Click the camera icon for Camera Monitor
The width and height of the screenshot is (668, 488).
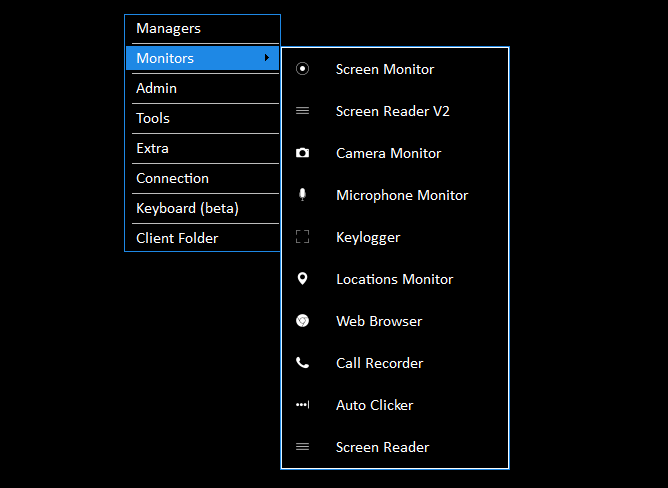[x=303, y=153]
